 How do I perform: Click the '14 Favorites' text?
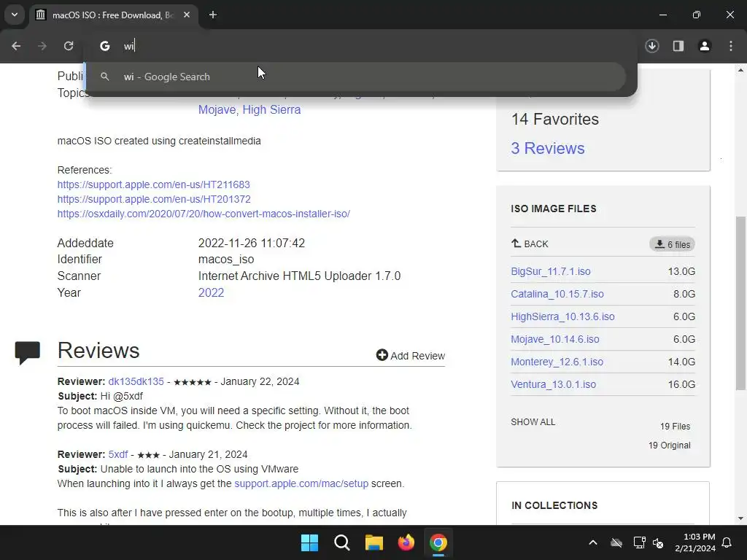555,119
